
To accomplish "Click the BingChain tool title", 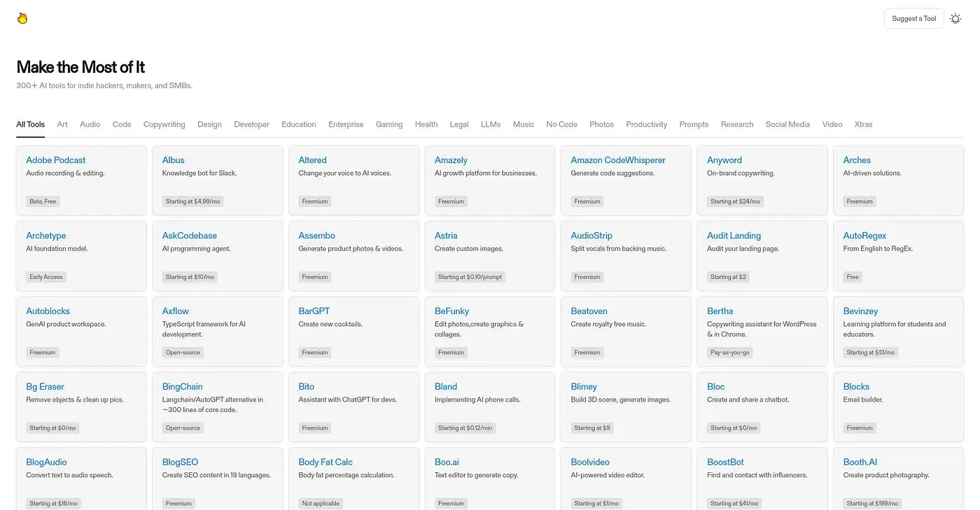I will [x=183, y=387].
